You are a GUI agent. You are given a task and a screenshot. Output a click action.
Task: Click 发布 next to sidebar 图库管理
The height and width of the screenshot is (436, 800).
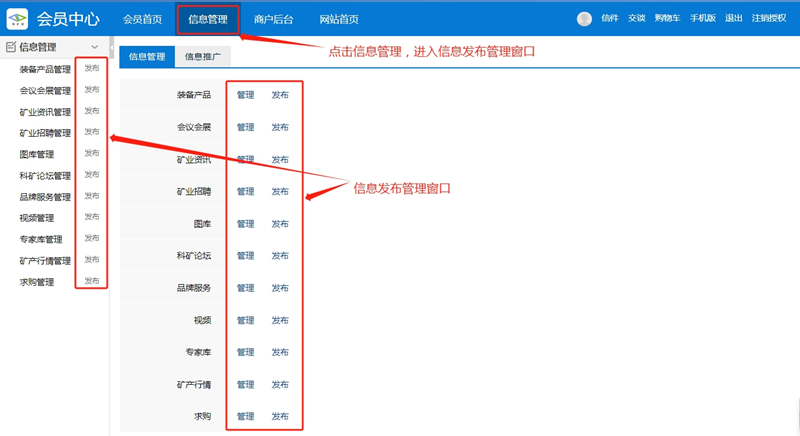click(92, 154)
